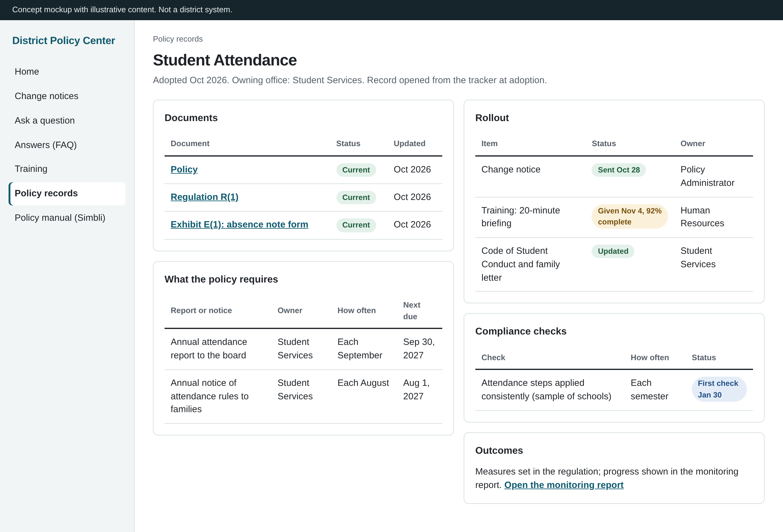Click the Each August frequency cell
The height and width of the screenshot is (532, 783).
[x=363, y=383]
